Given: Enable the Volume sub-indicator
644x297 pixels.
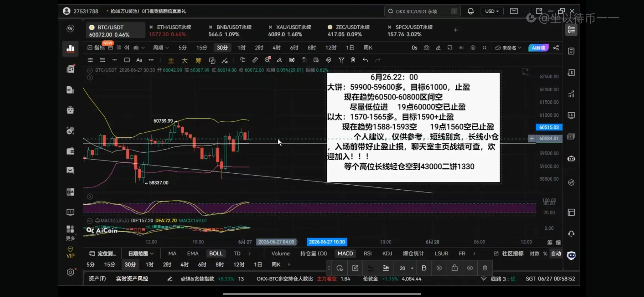Looking at the screenshot, I should (x=280, y=254).
